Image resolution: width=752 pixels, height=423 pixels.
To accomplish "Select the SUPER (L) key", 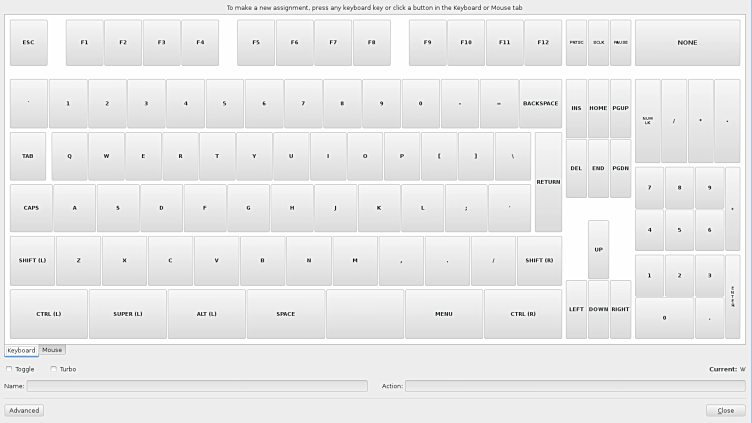I will click(x=127, y=314).
